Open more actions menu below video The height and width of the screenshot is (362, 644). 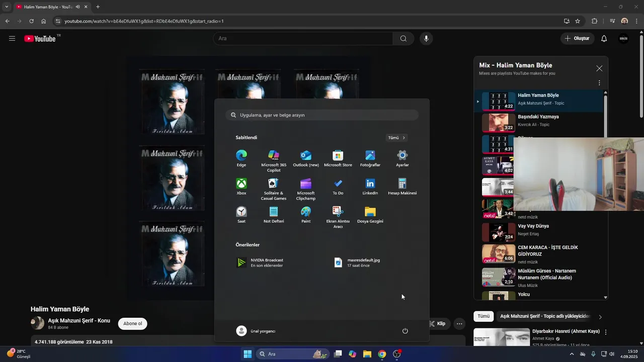[459, 324]
